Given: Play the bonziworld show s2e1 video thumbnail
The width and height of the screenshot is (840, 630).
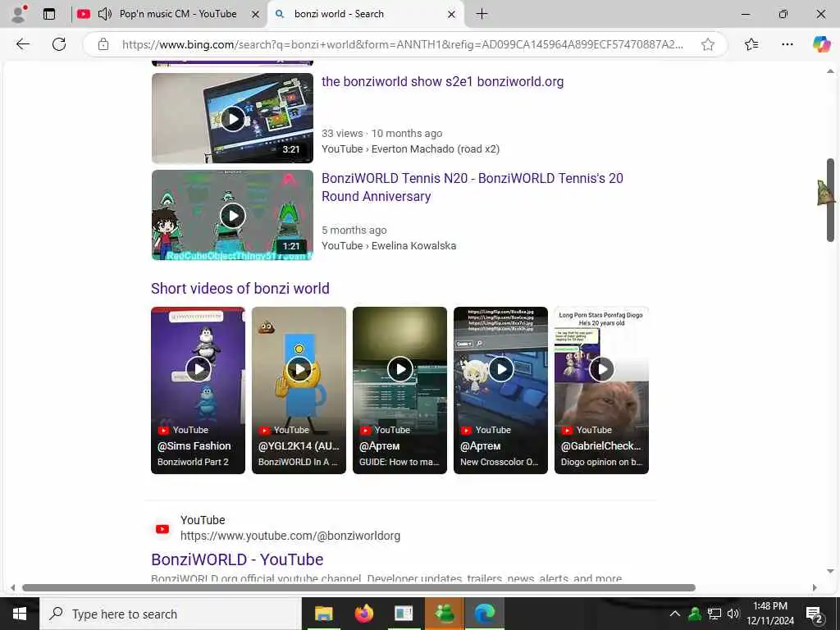Looking at the screenshot, I should point(232,118).
